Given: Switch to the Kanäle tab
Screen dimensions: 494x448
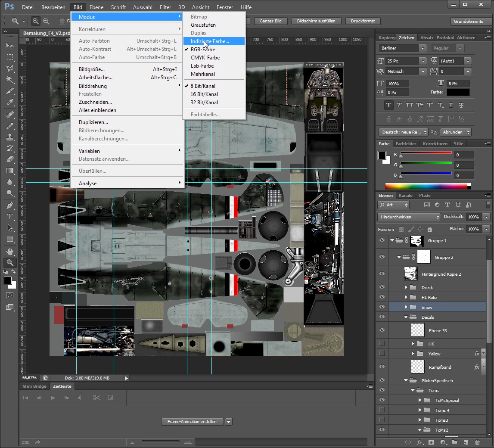Looking at the screenshot, I should (405, 196).
